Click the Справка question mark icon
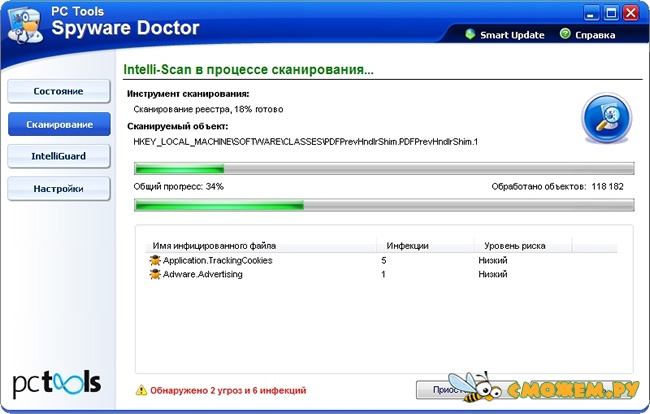 coord(565,34)
